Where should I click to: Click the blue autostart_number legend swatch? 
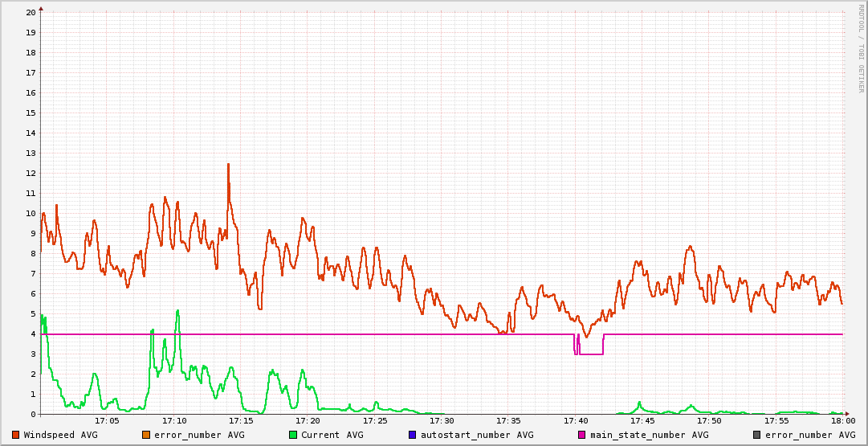coord(413,435)
